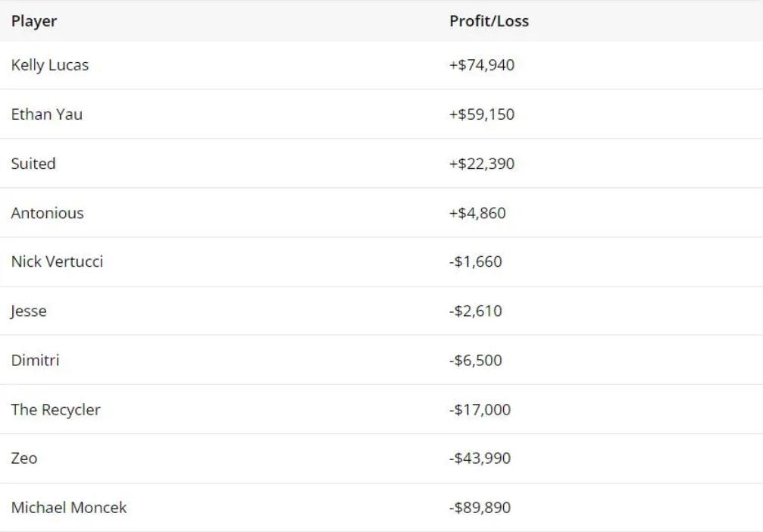Image resolution: width=763 pixels, height=532 pixels.
Task: Select the Zeo player name
Action: tap(24, 458)
